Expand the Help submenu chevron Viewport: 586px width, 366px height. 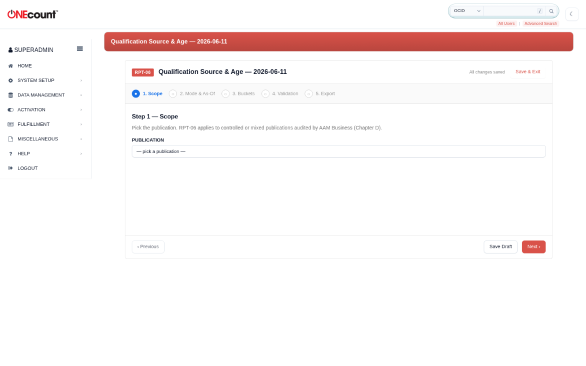[x=81, y=154]
